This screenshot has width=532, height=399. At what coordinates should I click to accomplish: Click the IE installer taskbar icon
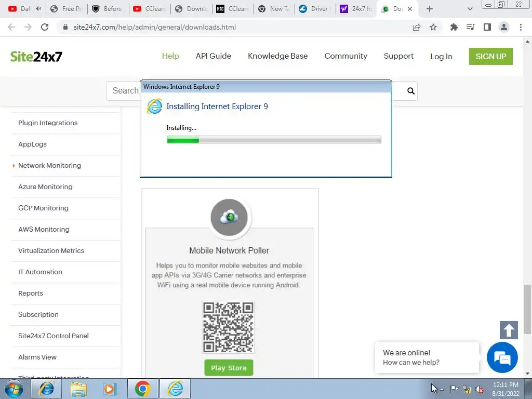[175, 389]
